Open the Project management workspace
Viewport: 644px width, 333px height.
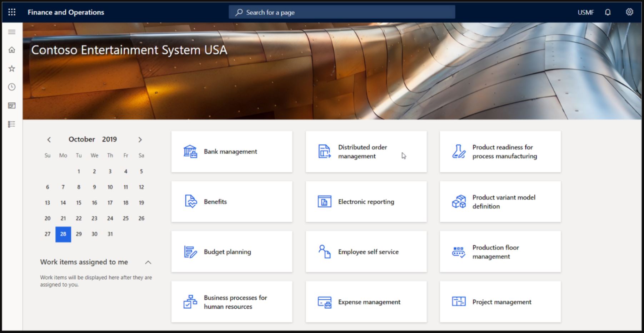click(500, 302)
